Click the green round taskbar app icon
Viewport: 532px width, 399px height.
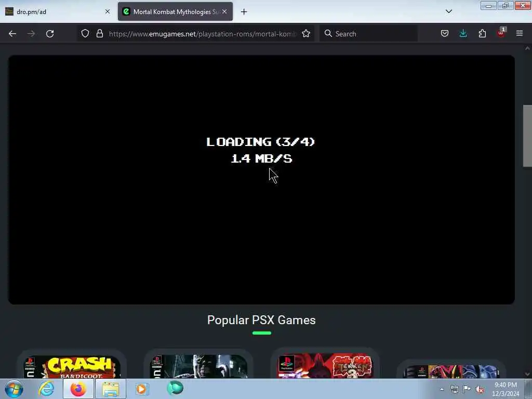tap(175, 388)
